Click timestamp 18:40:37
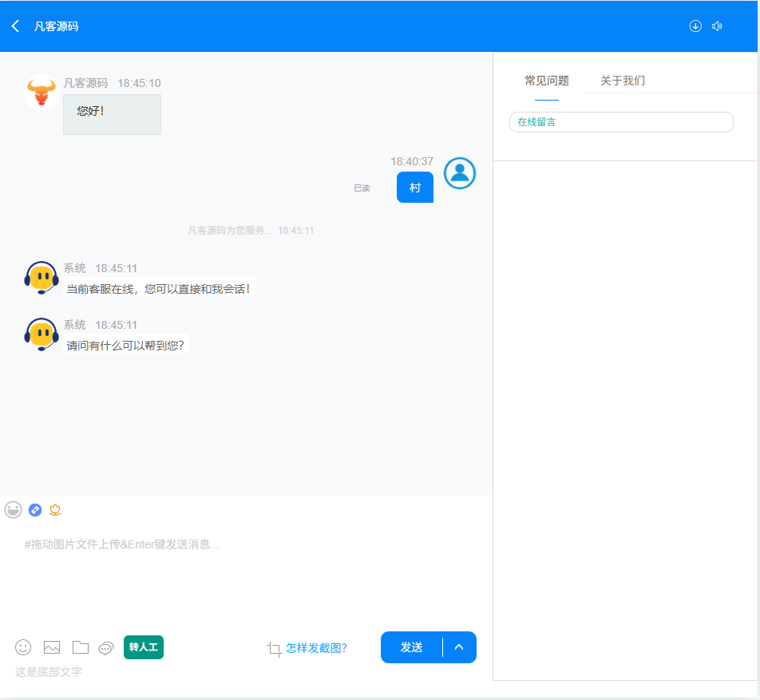This screenshot has height=700, width=760. pyautogui.click(x=412, y=161)
